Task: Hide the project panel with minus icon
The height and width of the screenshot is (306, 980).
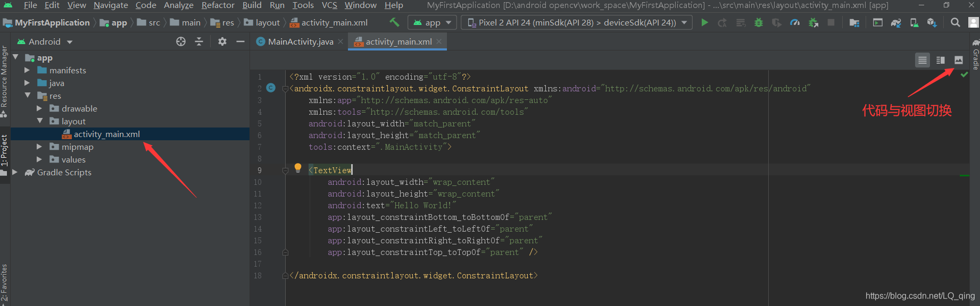Action: click(240, 41)
